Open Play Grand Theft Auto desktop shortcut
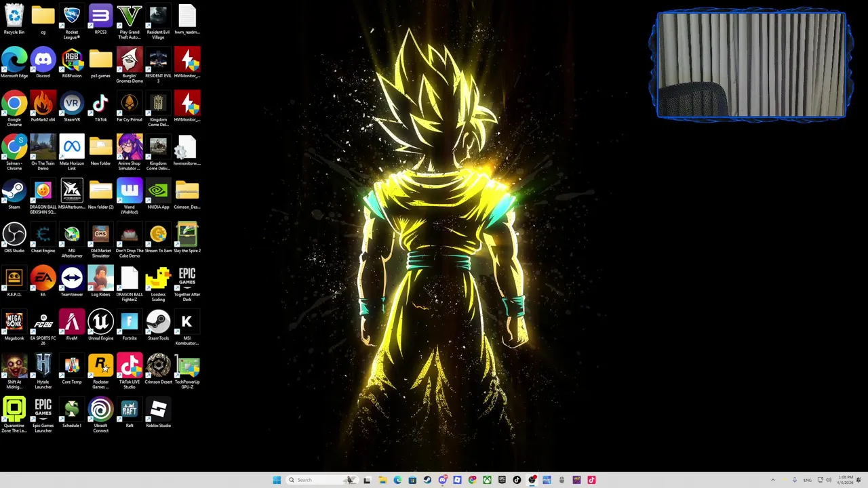 (130, 21)
